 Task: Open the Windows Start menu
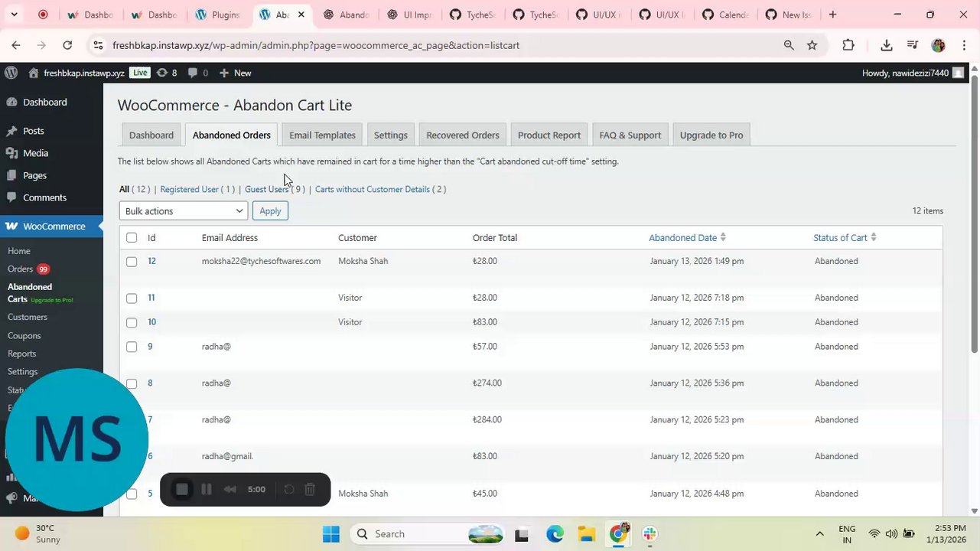[x=330, y=534]
